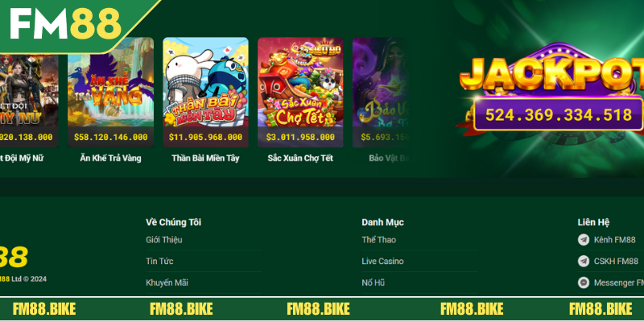The width and height of the screenshot is (644, 322).
Task: Open the Ăn Khế Trả Vàng game thumbnail
Action: [x=110, y=93]
